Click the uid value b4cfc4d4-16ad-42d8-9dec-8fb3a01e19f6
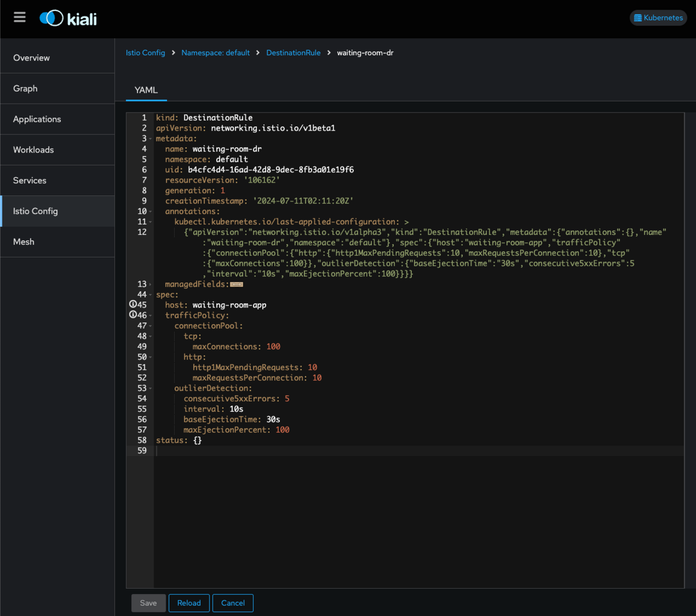The height and width of the screenshot is (616, 696). (x=271, y=170)
